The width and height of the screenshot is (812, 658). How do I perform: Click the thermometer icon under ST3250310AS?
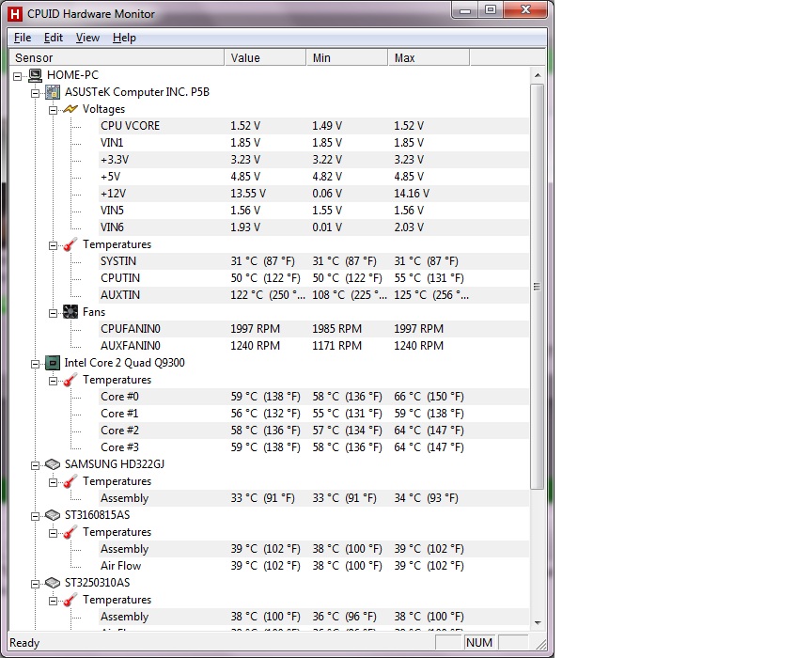click(70, 600)
